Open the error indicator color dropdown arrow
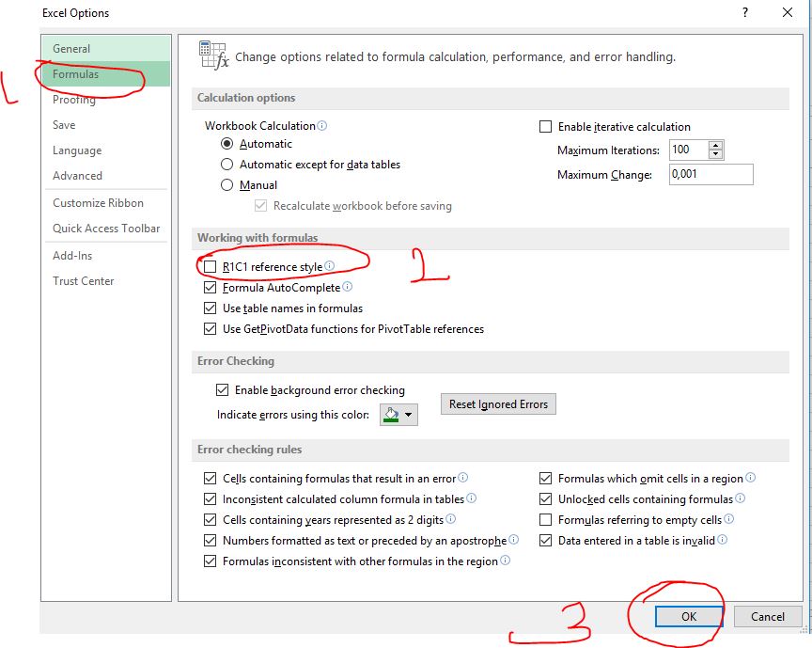Screen dimensions: 812x648 pyautogui.click(x=409, y=415)
